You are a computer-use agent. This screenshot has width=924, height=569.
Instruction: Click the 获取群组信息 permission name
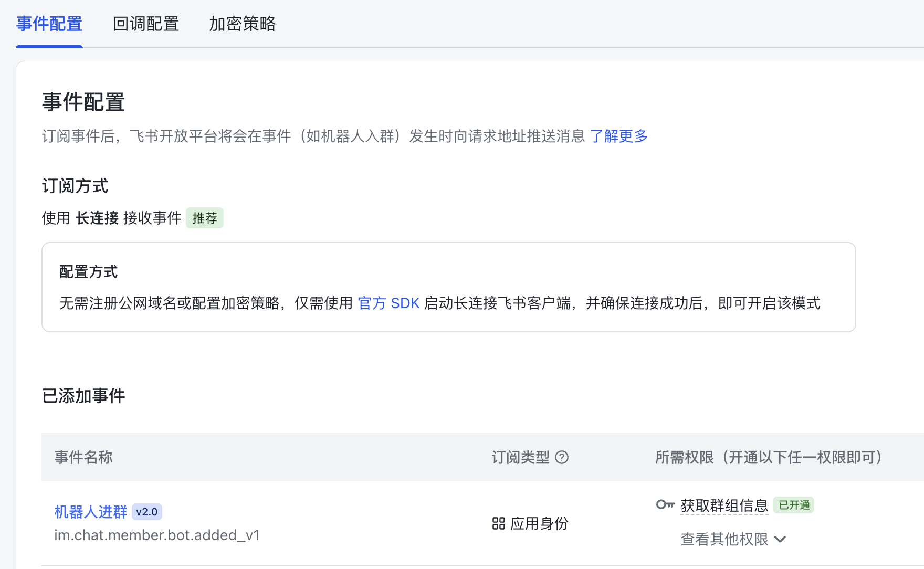(x=724, y=505)
